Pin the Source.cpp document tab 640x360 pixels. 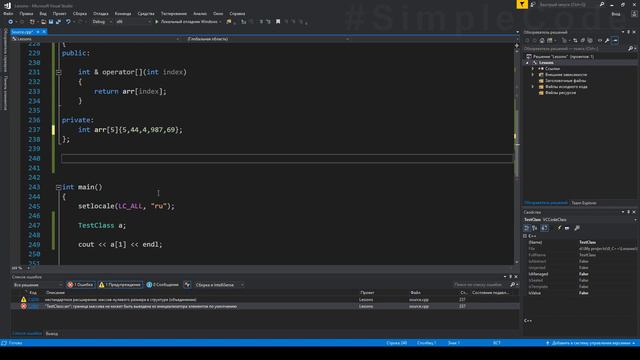[x=38, y=32]
